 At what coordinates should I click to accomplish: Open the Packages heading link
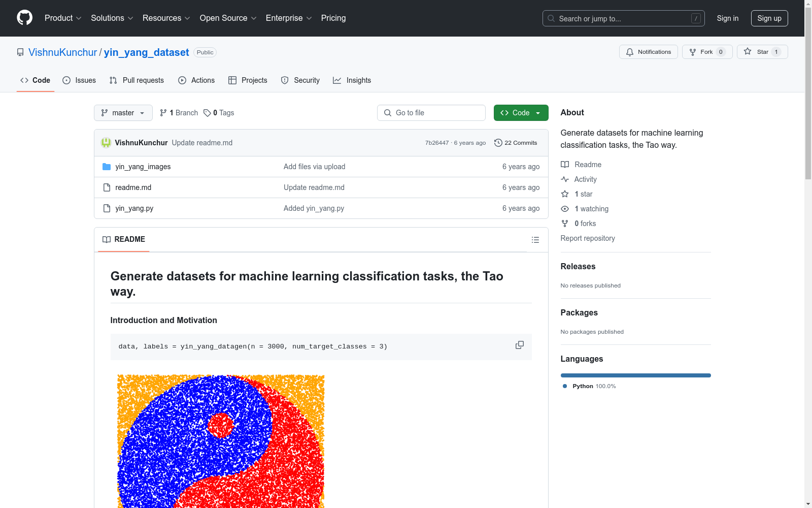[x=579, y=312]
